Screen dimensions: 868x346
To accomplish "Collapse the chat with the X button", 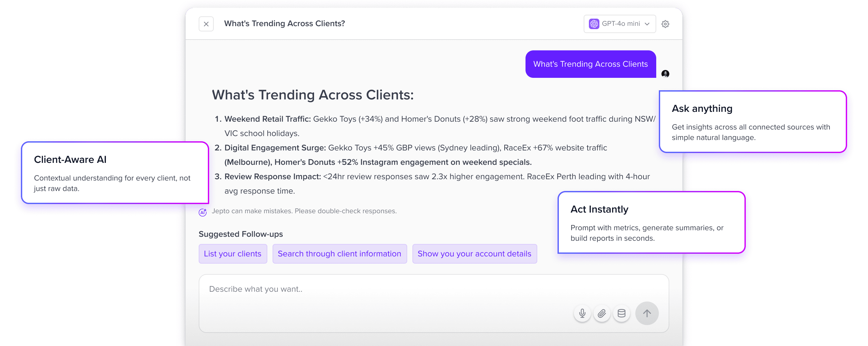I will (x=206, y=24).
